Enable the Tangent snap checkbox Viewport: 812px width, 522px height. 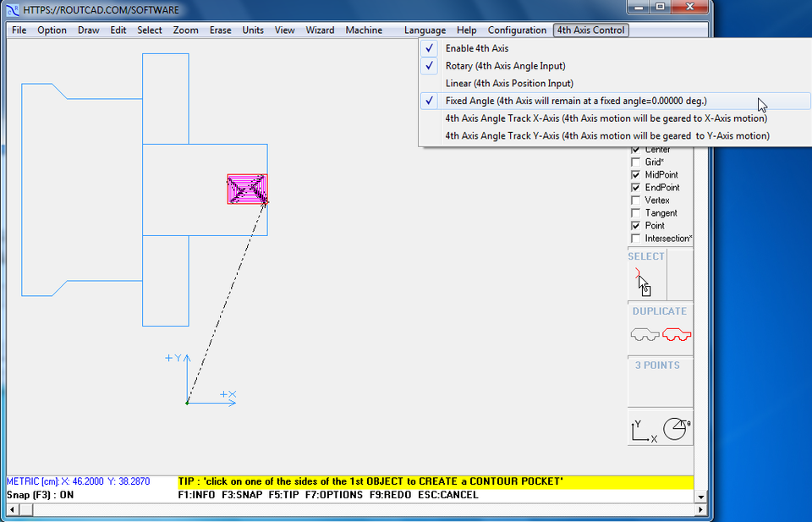point(635,212)
